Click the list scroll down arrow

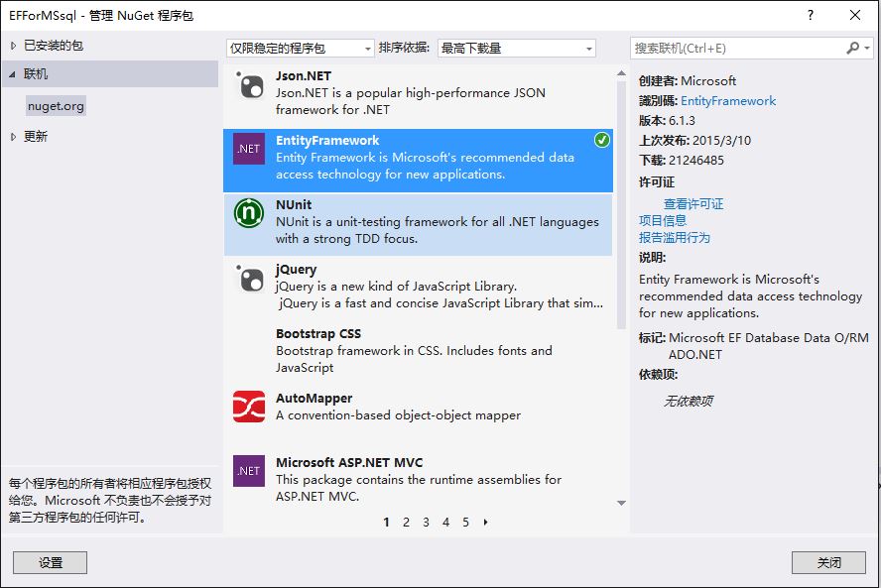[x=621, y=503]
